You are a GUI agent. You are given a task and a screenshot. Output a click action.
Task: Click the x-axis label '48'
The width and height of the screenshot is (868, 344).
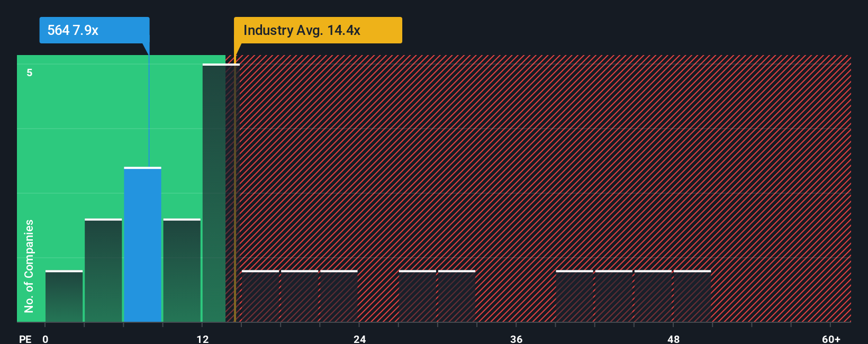pyautogui.click(x=673, y=339)
